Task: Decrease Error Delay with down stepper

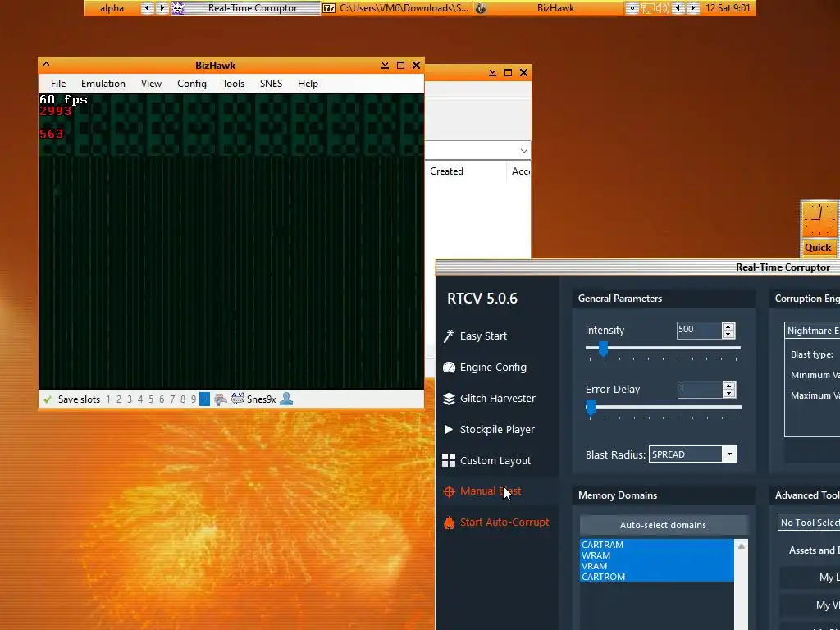Action: 728,393
